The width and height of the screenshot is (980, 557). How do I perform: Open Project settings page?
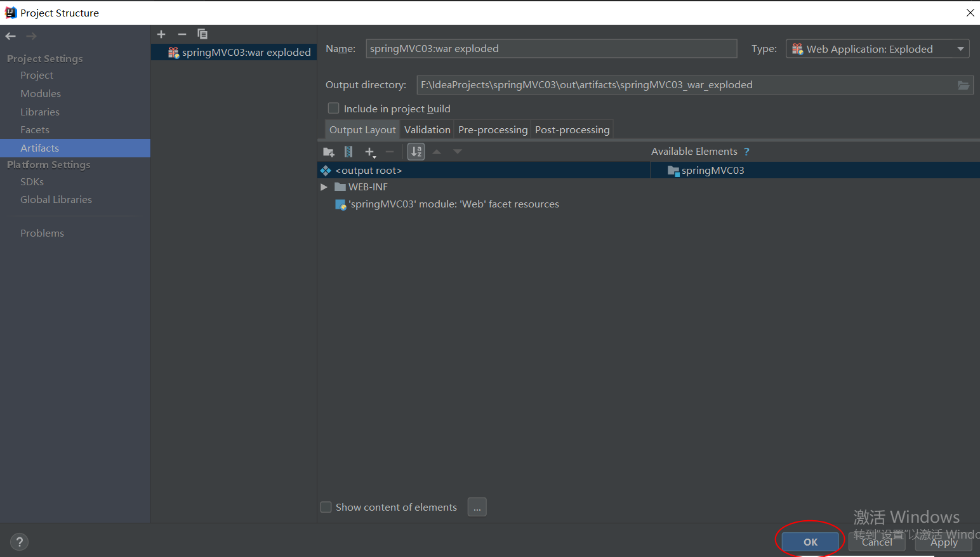coord(37,75)
